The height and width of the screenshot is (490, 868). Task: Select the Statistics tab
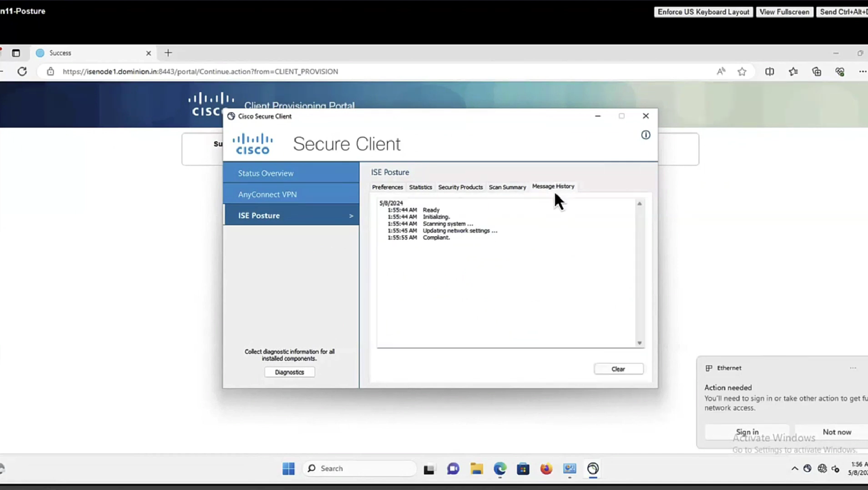[x=420, y=187]
